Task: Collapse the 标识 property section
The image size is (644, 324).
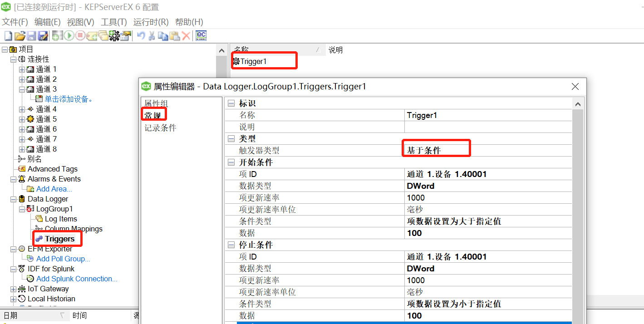Action: point(231,103)
